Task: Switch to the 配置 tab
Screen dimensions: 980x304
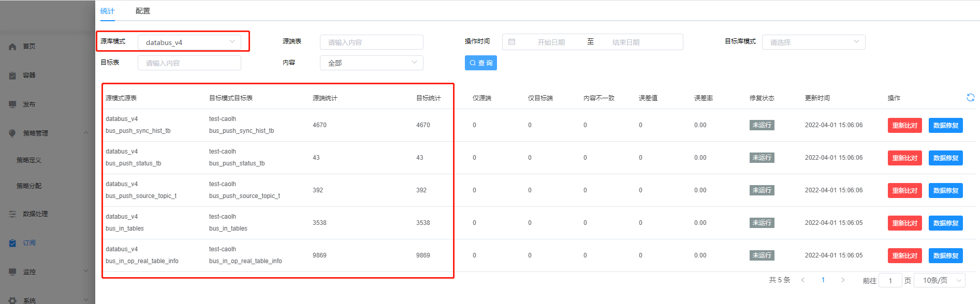Action: pyautogui.click(x=142, y=11)
